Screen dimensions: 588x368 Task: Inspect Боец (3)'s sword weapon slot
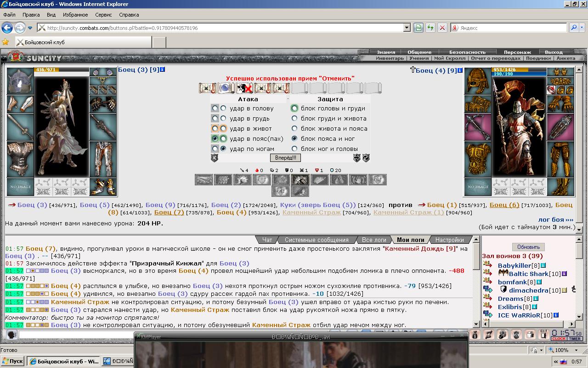pyautogui.click(x=20, y=127)
